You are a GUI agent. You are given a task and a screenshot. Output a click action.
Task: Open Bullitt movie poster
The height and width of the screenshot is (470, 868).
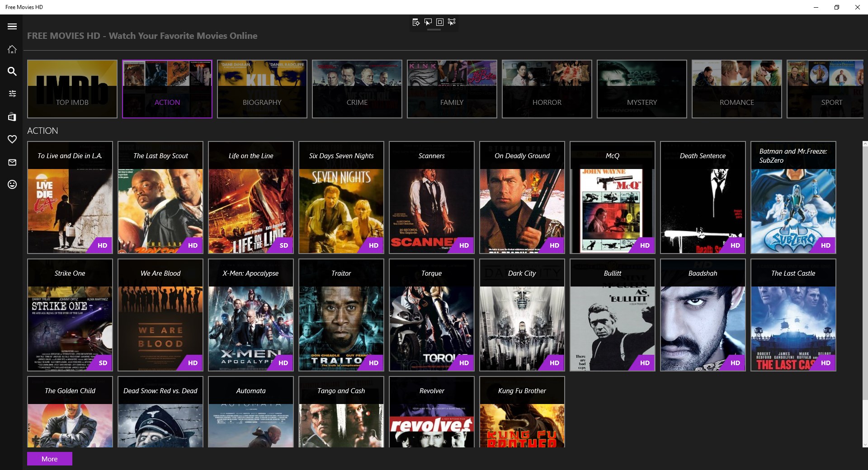click(x=613, y=315)
